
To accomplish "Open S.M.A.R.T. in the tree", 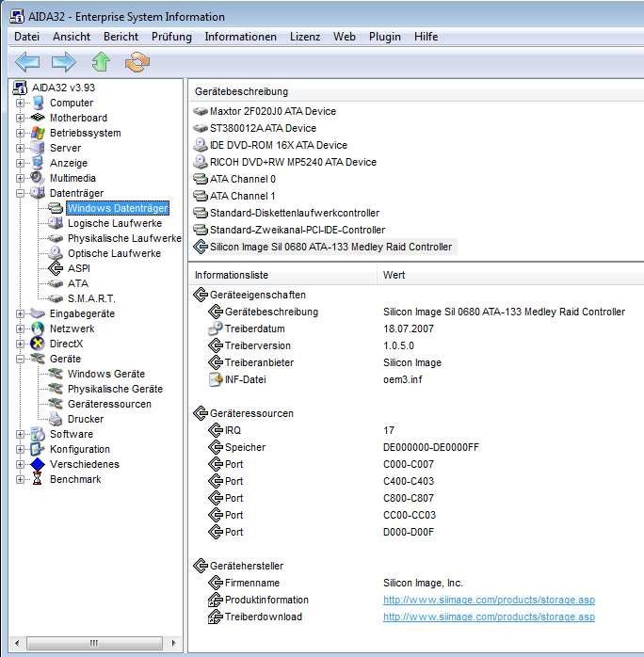I will coord(92,298).
